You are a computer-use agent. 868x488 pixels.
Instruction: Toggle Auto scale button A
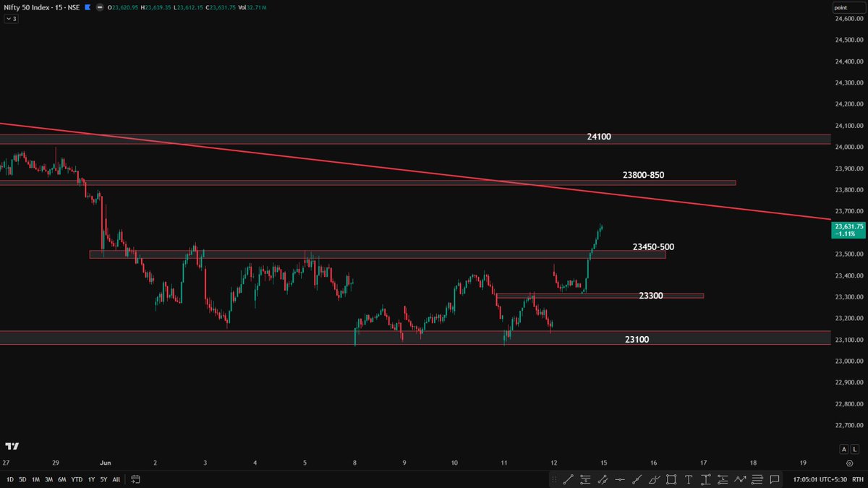coord(843,449)
